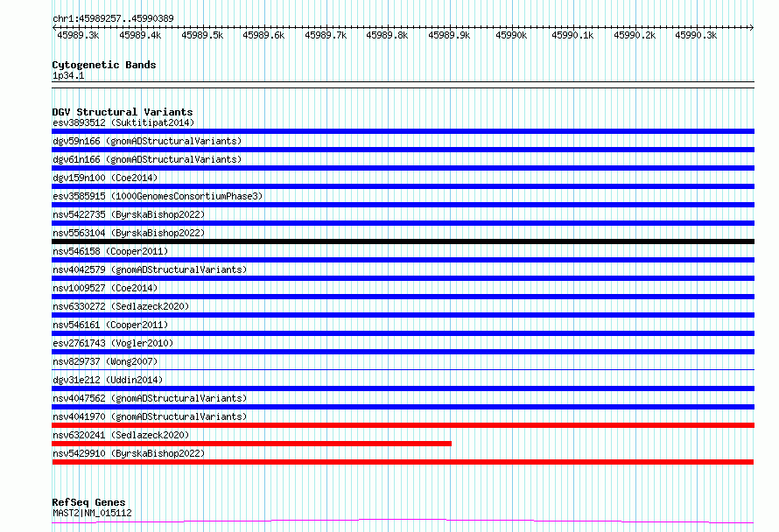Click nsv6330272 (Sedlazeck2020) label
The height and width of the screenshot is (532, 779).
121,306
